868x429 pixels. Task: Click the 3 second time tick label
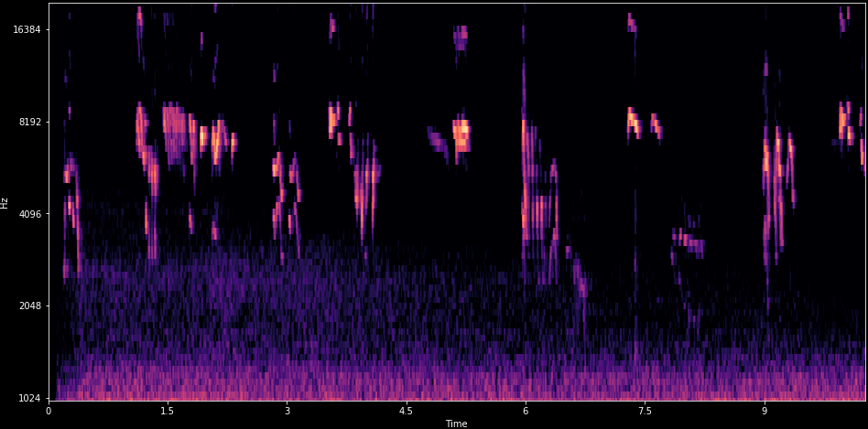(287, 411)
